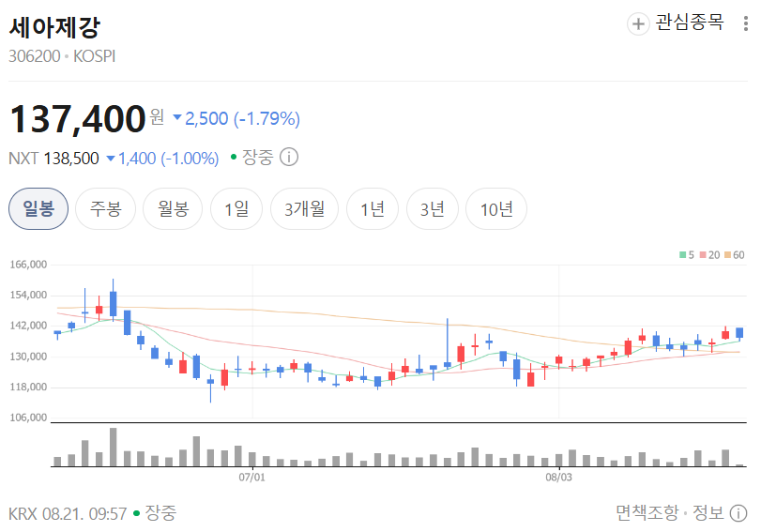Show the 1일 one-day chart
Image resolution: width=761 pixels, height=532 pixels.
coord(236,208)
